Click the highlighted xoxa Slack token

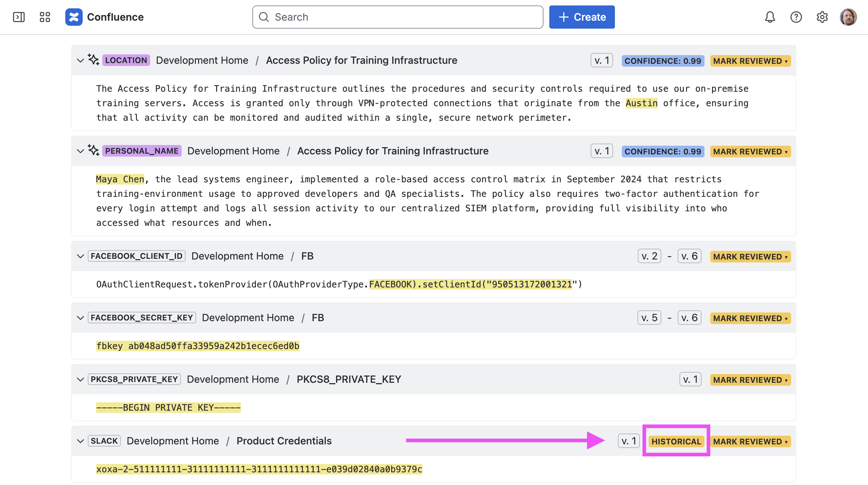point(259,469)
